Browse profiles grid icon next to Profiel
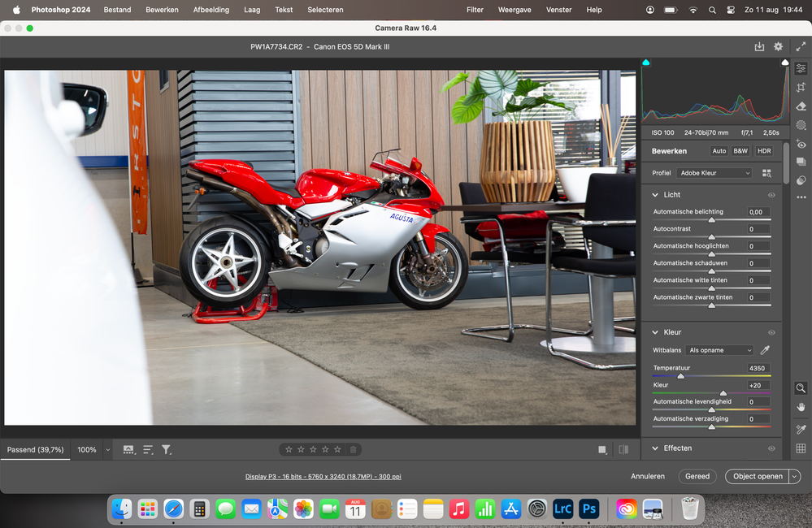812x528 pixels. 766,173
